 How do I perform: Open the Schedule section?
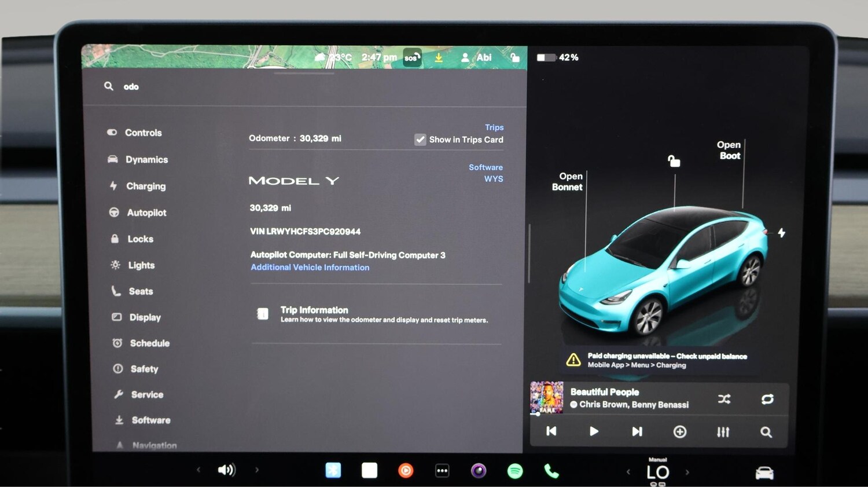(141, 343)
